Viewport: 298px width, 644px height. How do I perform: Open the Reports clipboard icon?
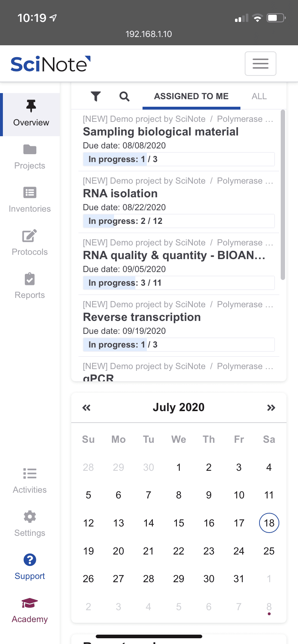pyautogui.click(x=30, y=279)
